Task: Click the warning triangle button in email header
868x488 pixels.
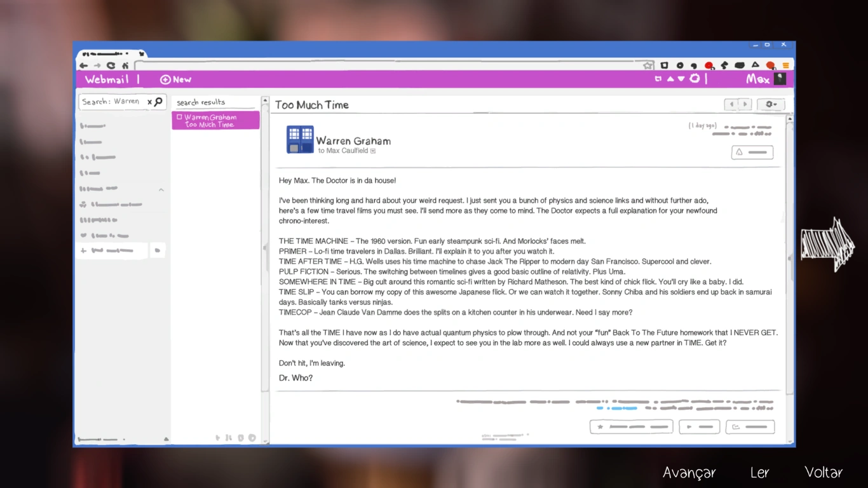Action: pyautogui.click(x=752, y=152)
